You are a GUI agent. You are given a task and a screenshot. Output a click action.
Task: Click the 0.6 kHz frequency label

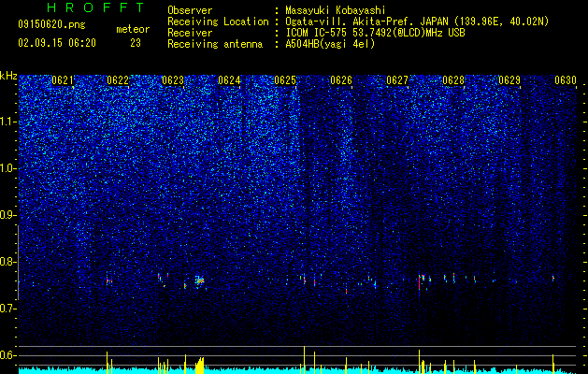pos(8,355)
